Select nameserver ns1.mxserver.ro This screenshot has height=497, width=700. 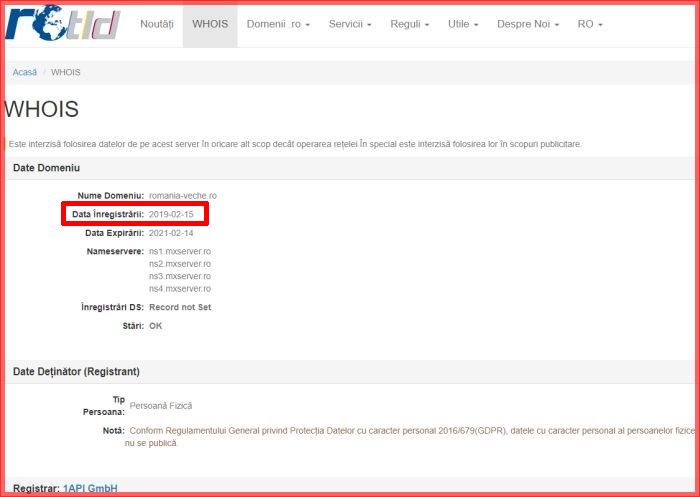[180, 251]
